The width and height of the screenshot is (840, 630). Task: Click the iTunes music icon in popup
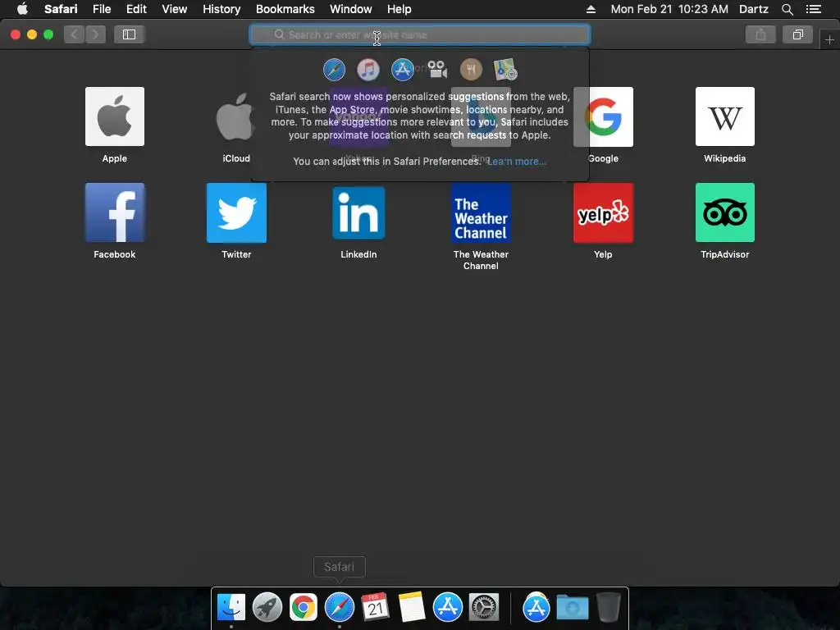coord(368,70)
